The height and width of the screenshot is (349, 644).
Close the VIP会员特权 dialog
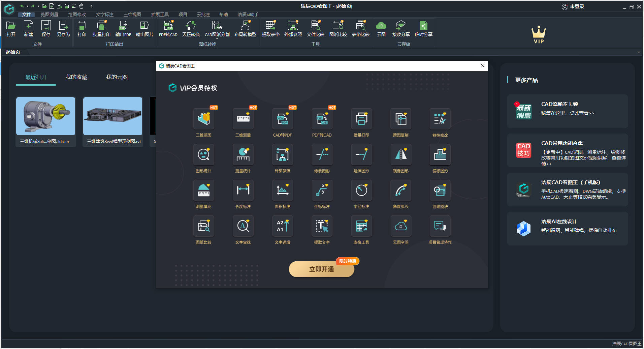coord(483,66)
